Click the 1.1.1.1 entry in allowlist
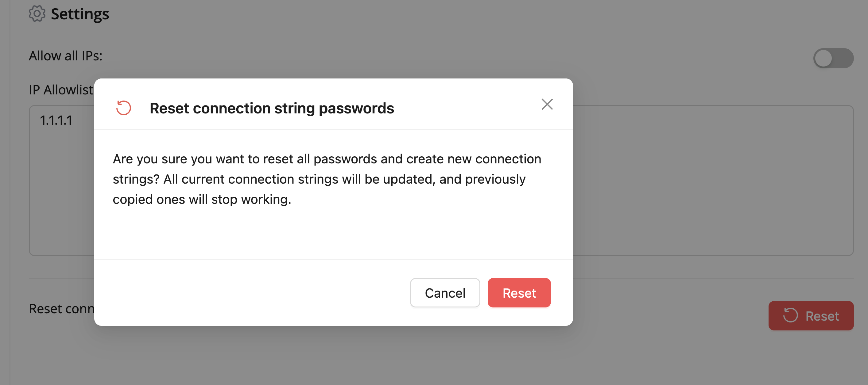868x385 pixels. tap(56, 120)
